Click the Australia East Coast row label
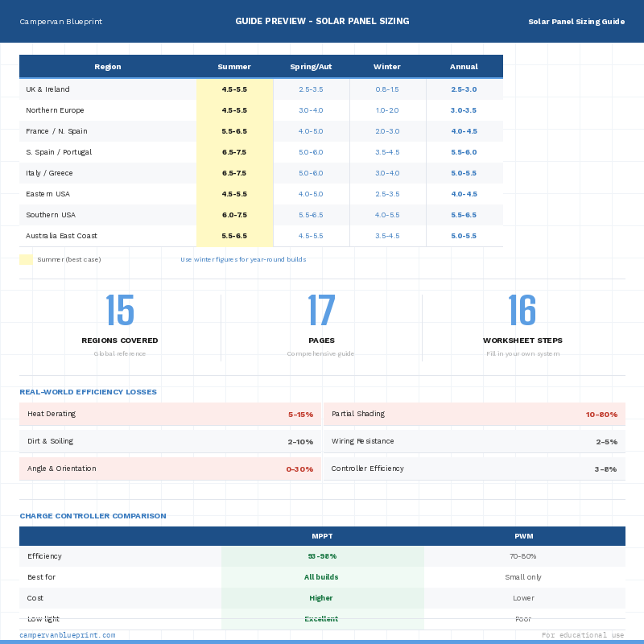Image resolution: width=644 pixels, height=644 pixels. (x=61, y=236)
